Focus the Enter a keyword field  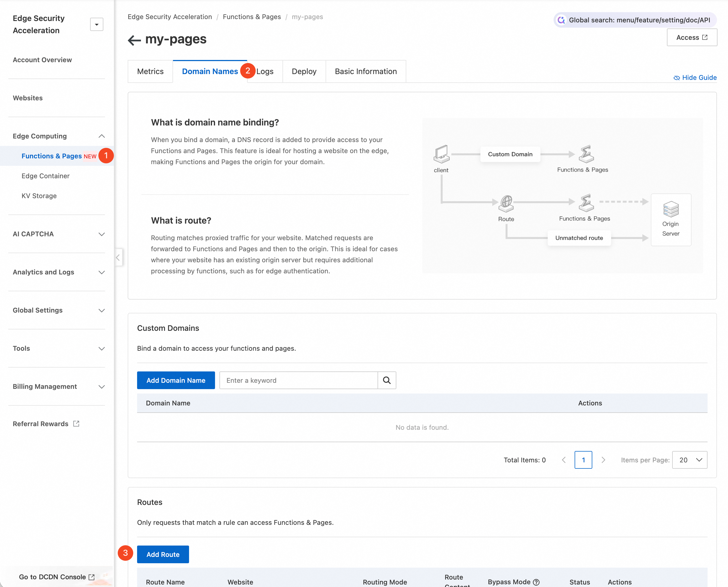(x=298, y=380)
